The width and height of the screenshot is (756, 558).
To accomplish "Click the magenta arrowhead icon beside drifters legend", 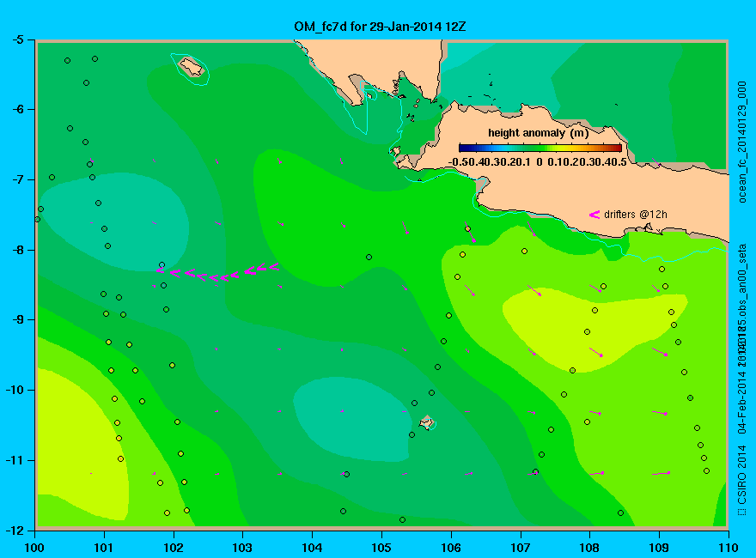I will (594, 215).
